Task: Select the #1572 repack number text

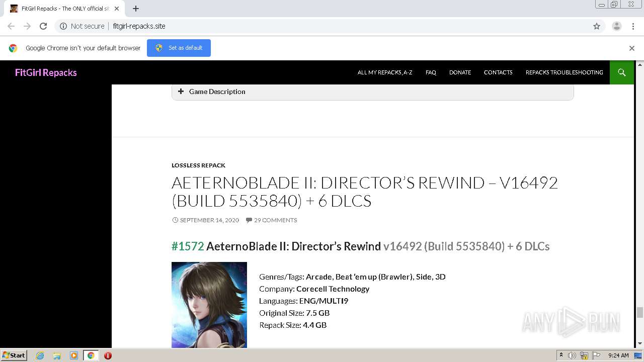Action: [x=188, y=246]
